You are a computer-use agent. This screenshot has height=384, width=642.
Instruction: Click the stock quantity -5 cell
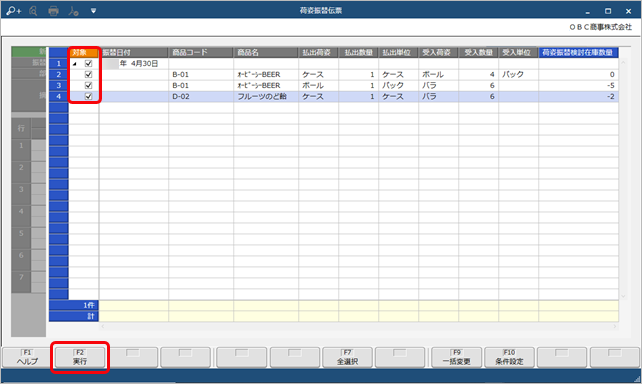[579, 86]
